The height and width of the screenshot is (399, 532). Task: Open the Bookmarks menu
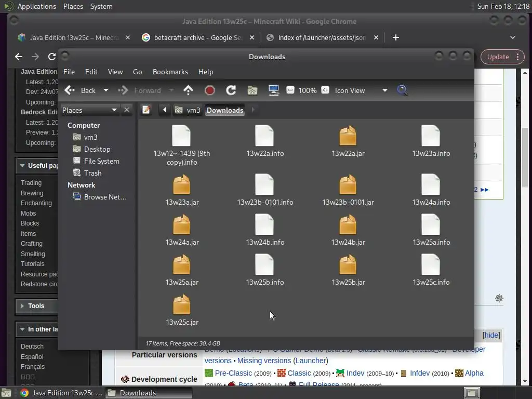(x=170, y=72)
